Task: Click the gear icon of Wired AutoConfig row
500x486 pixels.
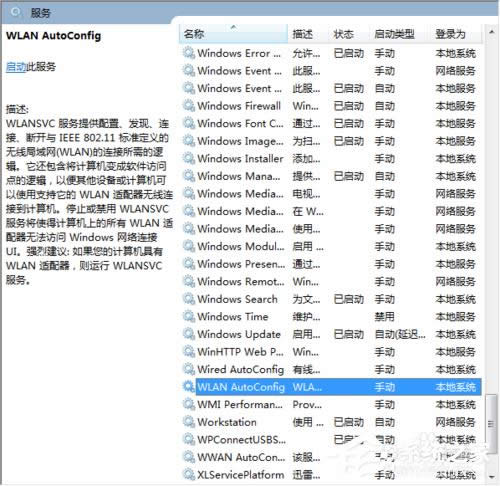Action: pyautogui.click(x=189, y=369)
